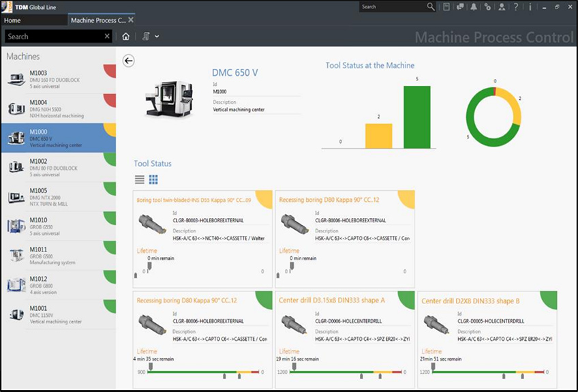Select machine M1011 GROB G500
578x392 pixels.
tap(59, 256)
